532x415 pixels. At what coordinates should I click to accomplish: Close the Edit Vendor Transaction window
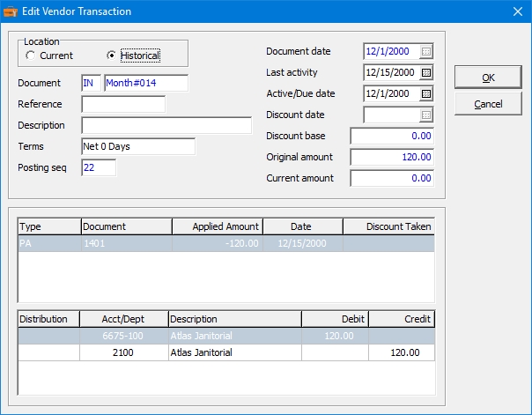coord(518,11)
